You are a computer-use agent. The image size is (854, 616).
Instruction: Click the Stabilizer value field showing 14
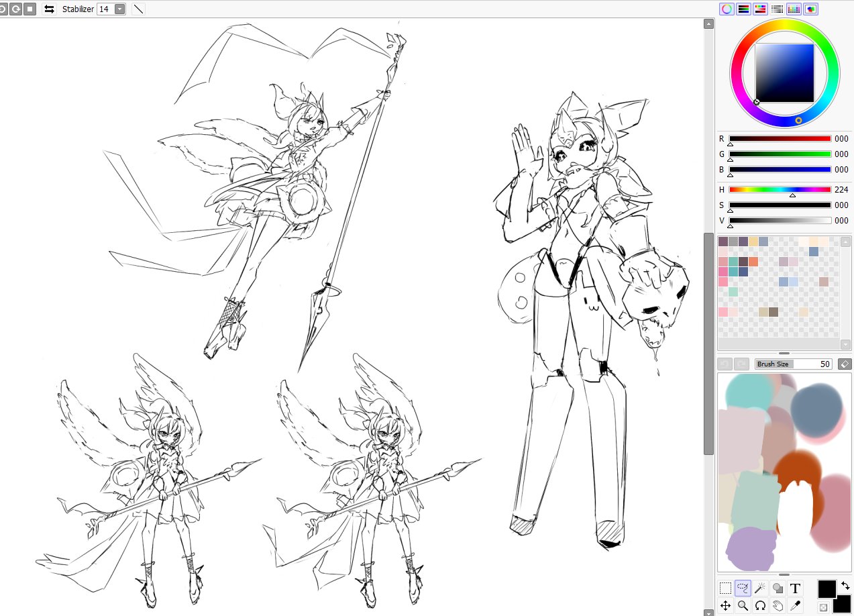point(105,9)
